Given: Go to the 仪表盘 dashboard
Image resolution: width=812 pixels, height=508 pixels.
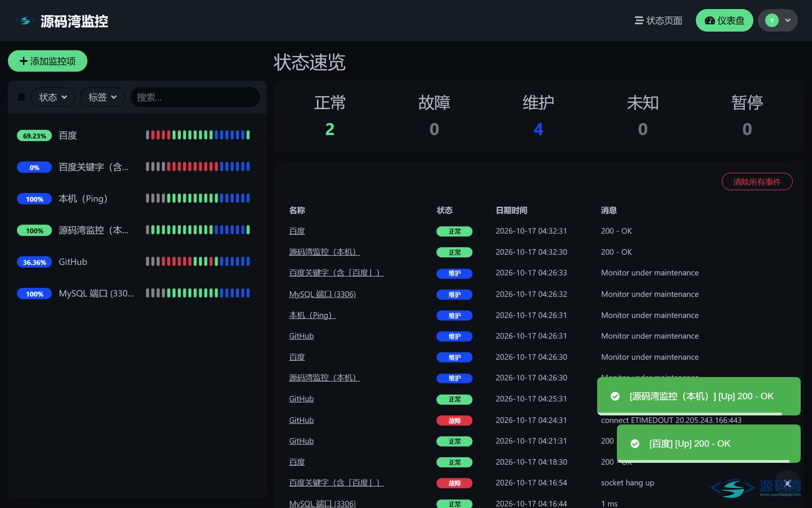Looking at the screenshot, I should coord(724,20).
